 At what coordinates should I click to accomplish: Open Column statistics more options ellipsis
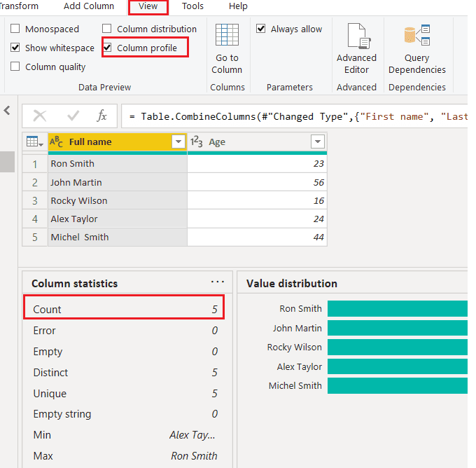[218, 282]
